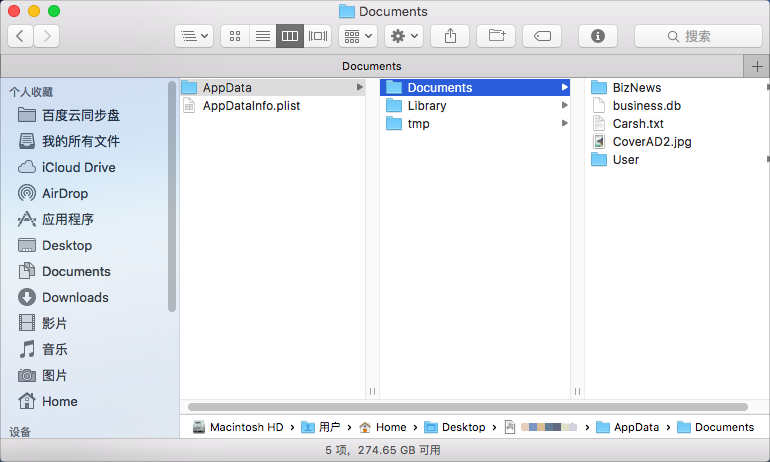Viewport: 770px width, 462px height.
Task: Expand AppData folder with its arrow
Action: click(359, 87)
